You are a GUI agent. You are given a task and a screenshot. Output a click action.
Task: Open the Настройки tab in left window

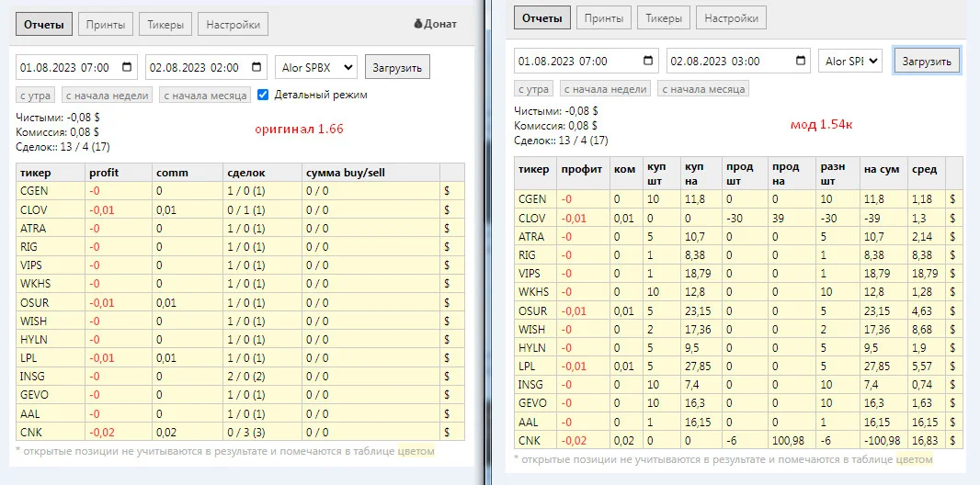[234, 25]
